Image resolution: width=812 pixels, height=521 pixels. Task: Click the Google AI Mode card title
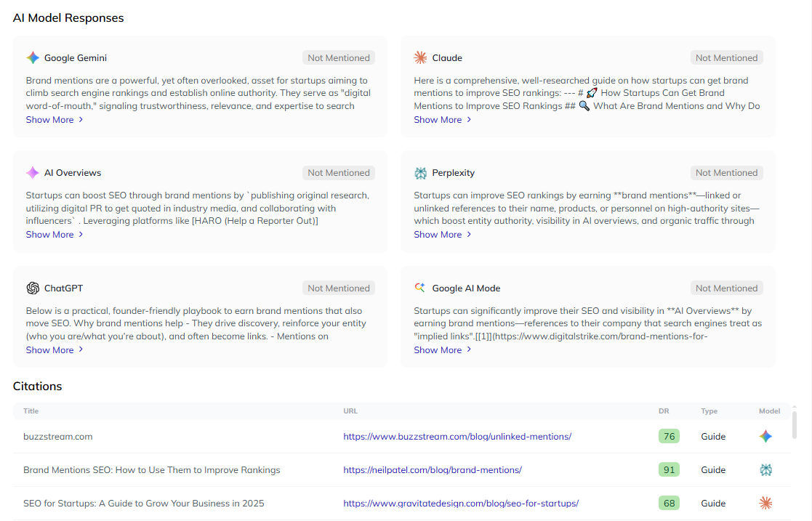tap(466, 288)
